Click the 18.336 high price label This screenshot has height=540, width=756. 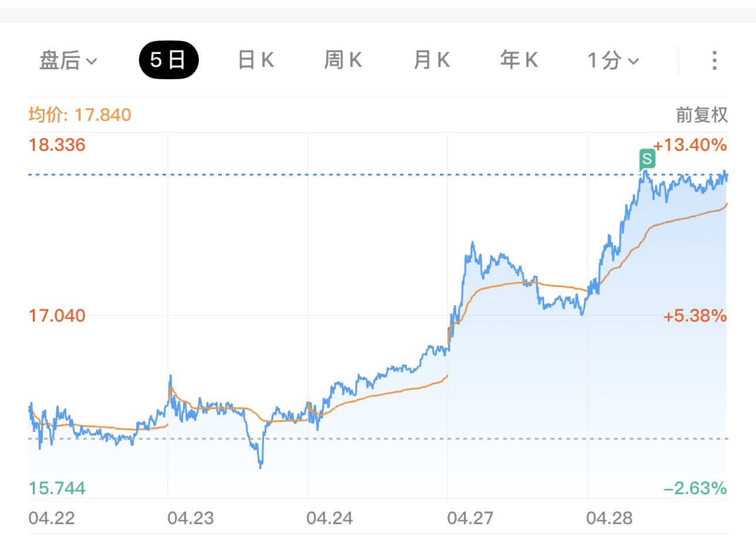pos(57,145)
